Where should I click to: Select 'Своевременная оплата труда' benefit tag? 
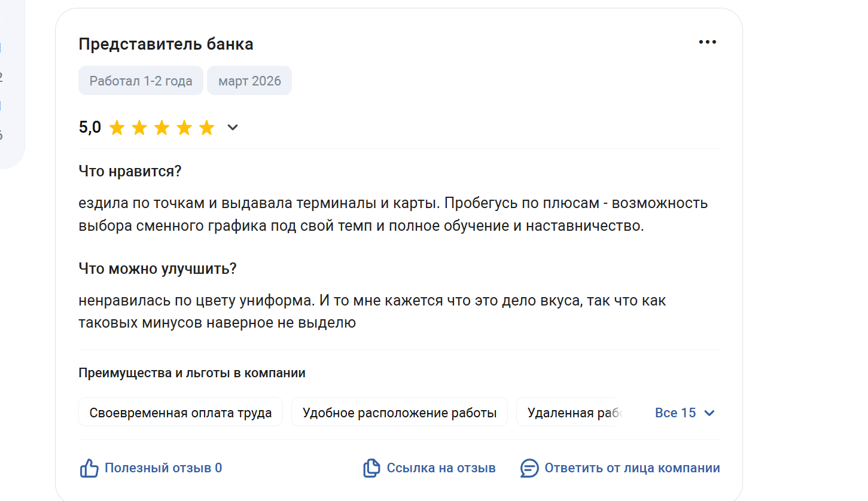pyautogui.click(x=180, y=413)
